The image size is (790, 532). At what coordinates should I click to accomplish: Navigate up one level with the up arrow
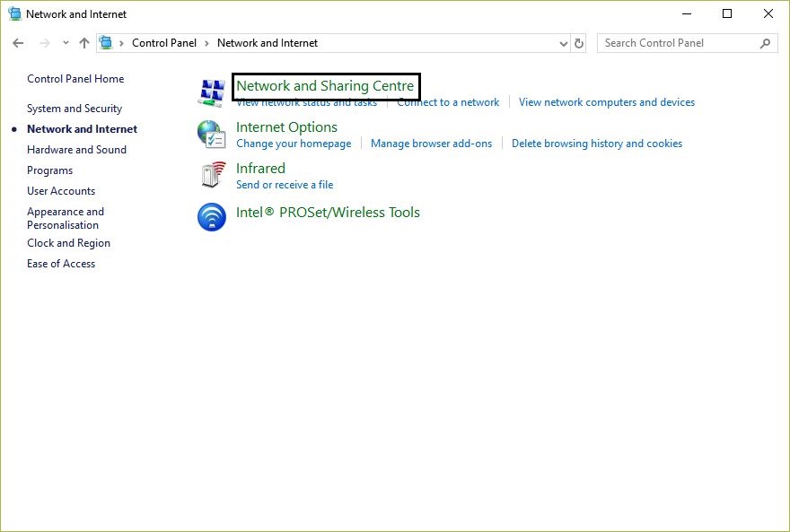point(83,42)
